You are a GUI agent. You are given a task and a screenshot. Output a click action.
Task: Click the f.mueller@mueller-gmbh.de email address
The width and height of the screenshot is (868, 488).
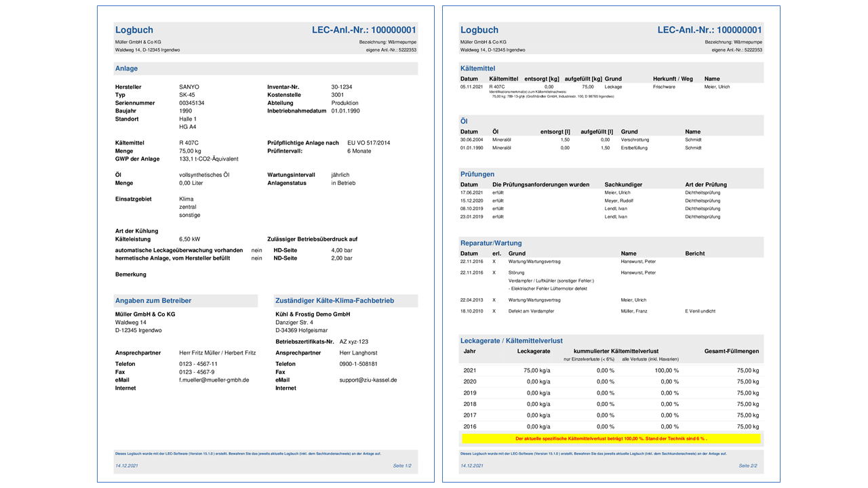click(x=214, y=380)
